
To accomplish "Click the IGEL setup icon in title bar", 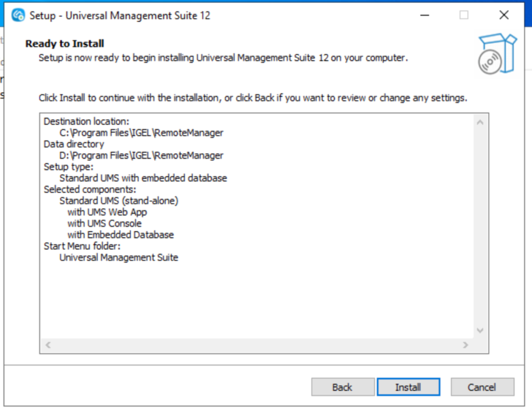I will (x=18, y=15).
